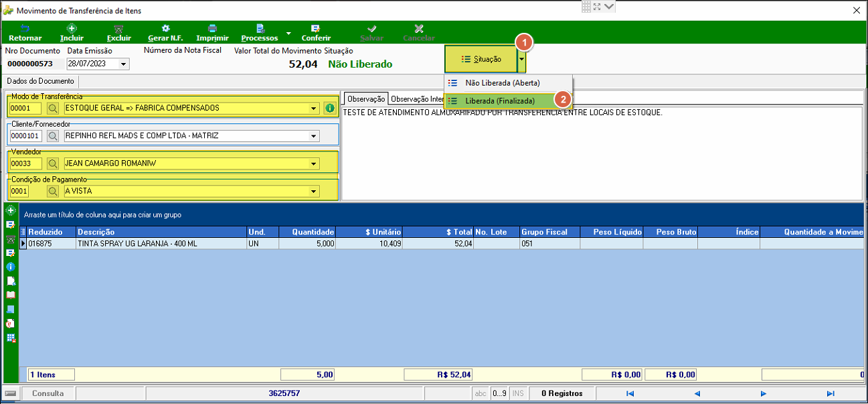Viewport: 868px width, 404px height.
Task: Click the grayed Salvar checkmark button
Action: [x=372, y=33]
